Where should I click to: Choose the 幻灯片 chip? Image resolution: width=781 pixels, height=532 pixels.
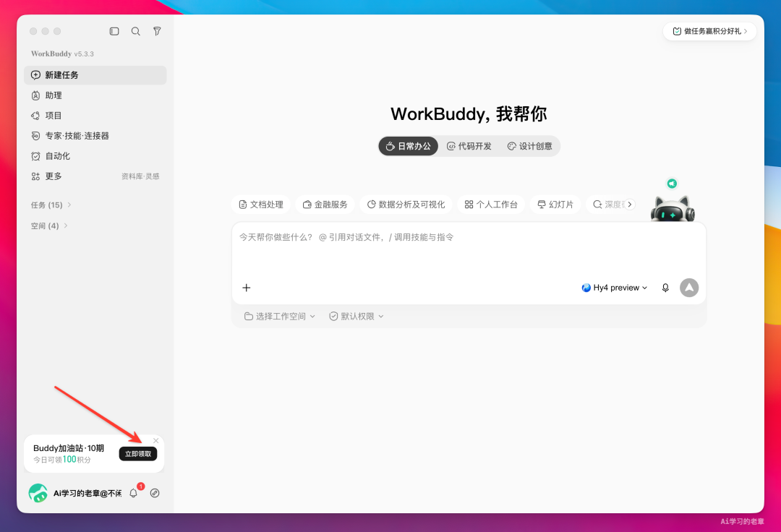(555, 205)
